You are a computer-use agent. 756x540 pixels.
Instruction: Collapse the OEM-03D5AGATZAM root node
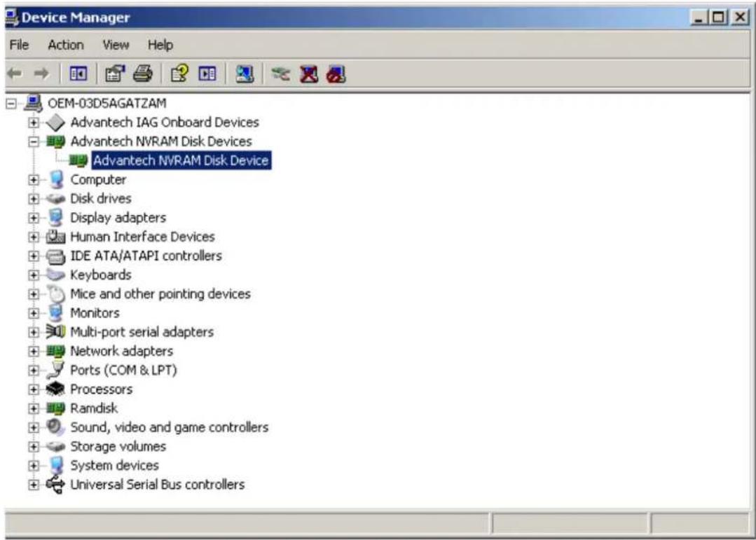click(x=11, y=104)
